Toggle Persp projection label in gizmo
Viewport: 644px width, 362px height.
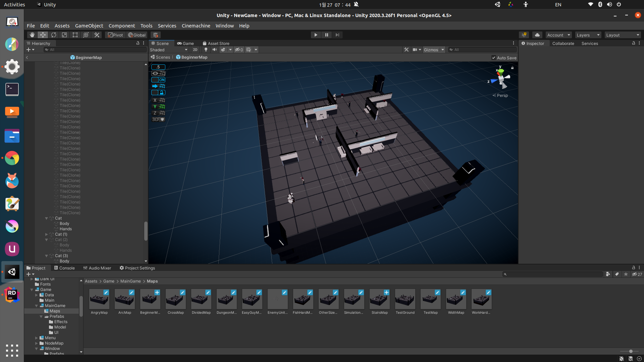(x=500, y=96)
